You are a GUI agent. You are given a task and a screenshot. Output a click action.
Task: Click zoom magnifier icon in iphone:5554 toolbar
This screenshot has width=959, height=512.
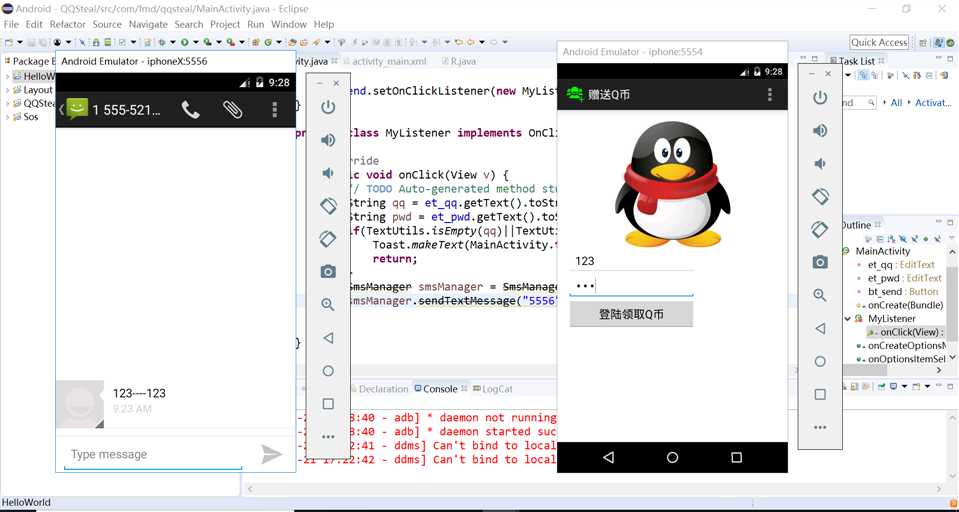pyautogui.click(x=820, y=295)
